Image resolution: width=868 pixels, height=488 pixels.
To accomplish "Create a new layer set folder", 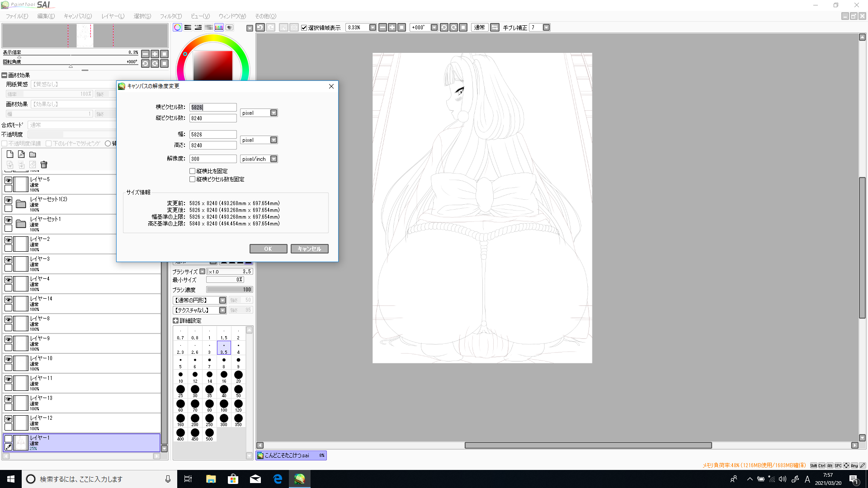I will pyautogui.click(x=33, y=154).
